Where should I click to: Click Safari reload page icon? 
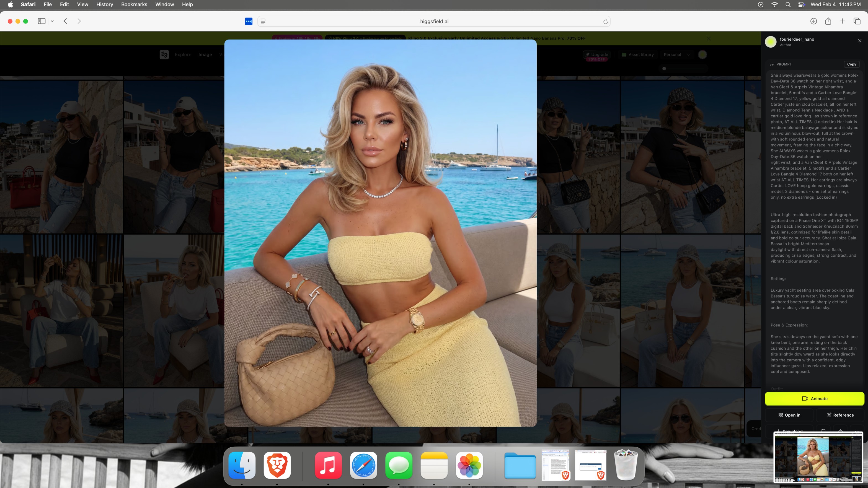(605, 22)
